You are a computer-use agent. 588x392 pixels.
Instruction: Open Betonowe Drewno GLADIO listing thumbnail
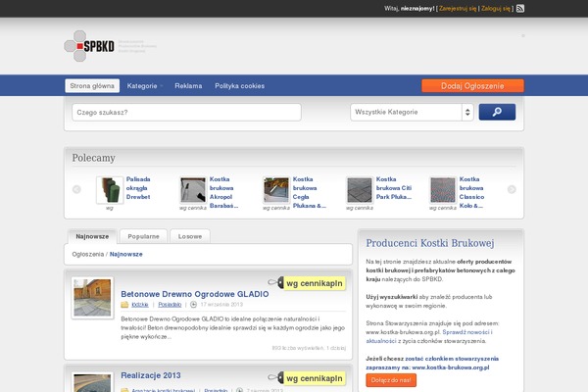pos(92,298)
